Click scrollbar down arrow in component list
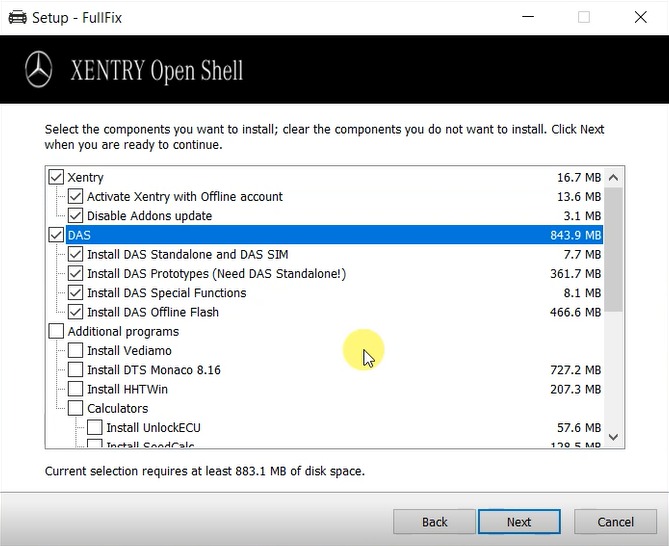 tap(614, 437)
